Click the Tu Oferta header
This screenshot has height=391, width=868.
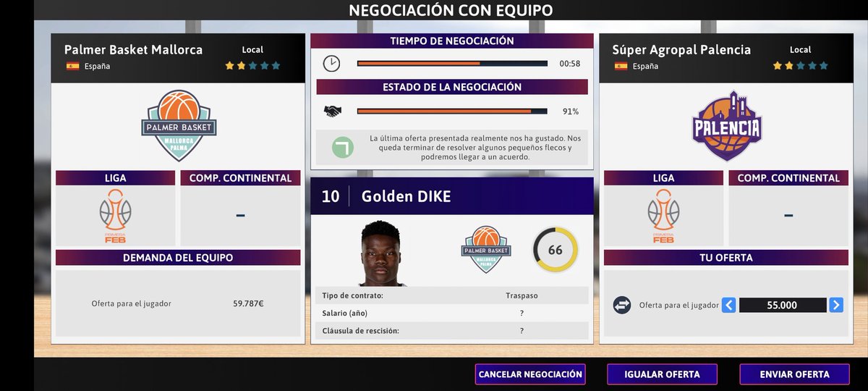pos(726,258)
